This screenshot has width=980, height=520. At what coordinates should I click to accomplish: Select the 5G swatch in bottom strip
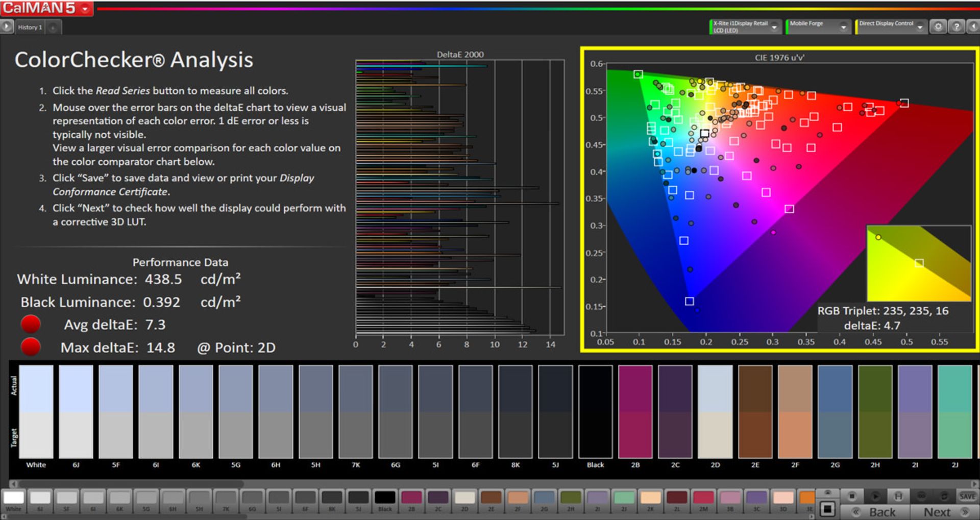pos(146,501)
